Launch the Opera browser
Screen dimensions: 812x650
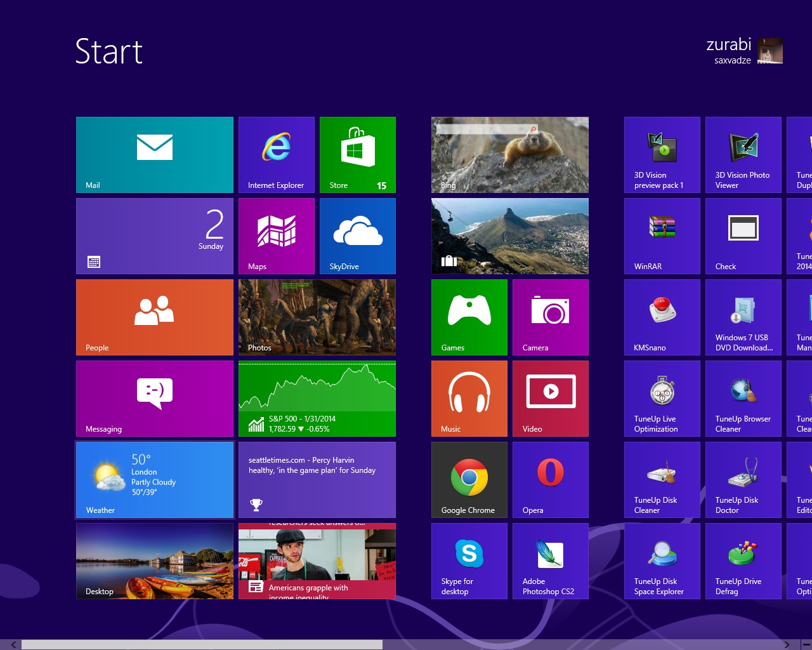point(551,480)
